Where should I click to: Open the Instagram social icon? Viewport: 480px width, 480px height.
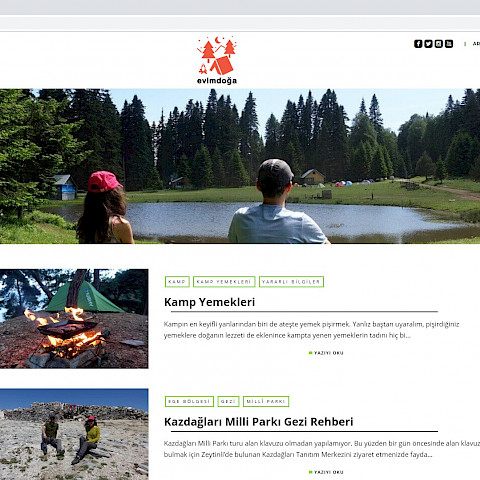tap(439, 44)
